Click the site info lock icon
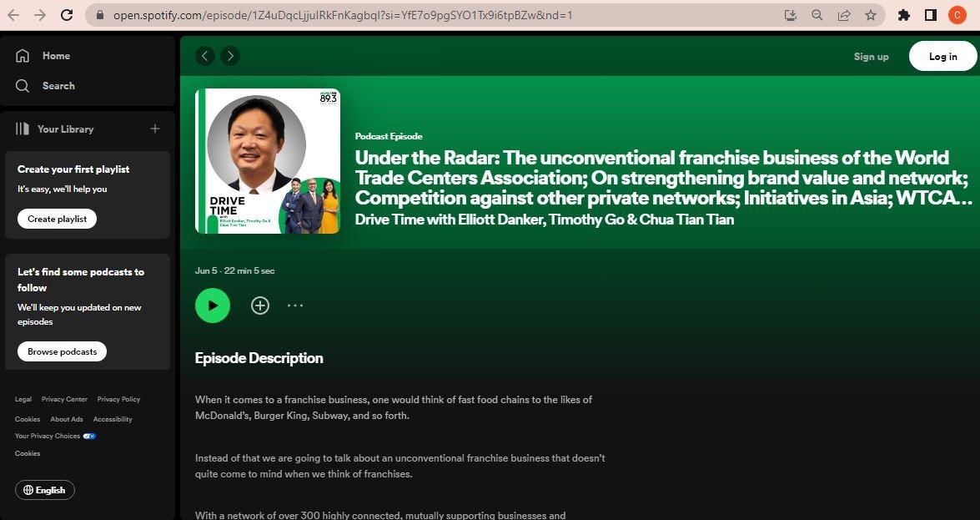This screenshot has width=980, height=520. click(100, 15)
